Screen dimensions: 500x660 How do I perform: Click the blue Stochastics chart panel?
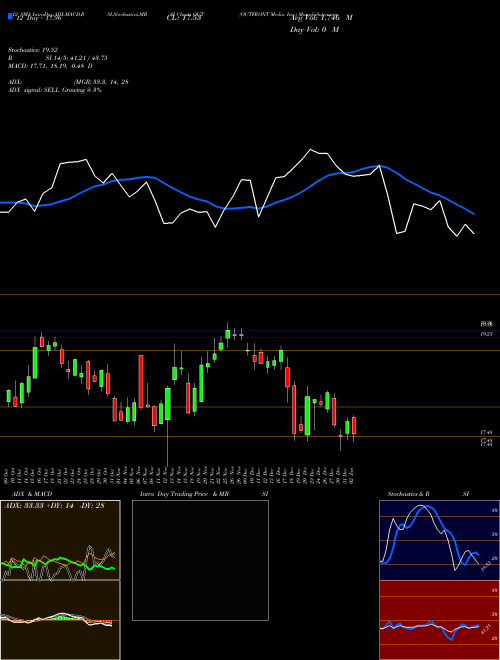[439, 540]
